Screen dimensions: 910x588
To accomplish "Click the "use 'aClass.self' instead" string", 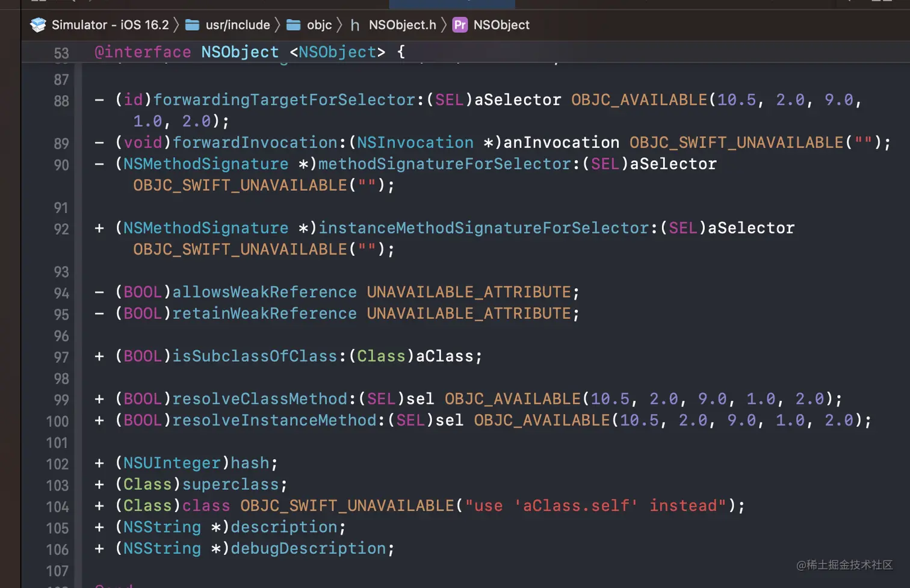I will (596, 505).
